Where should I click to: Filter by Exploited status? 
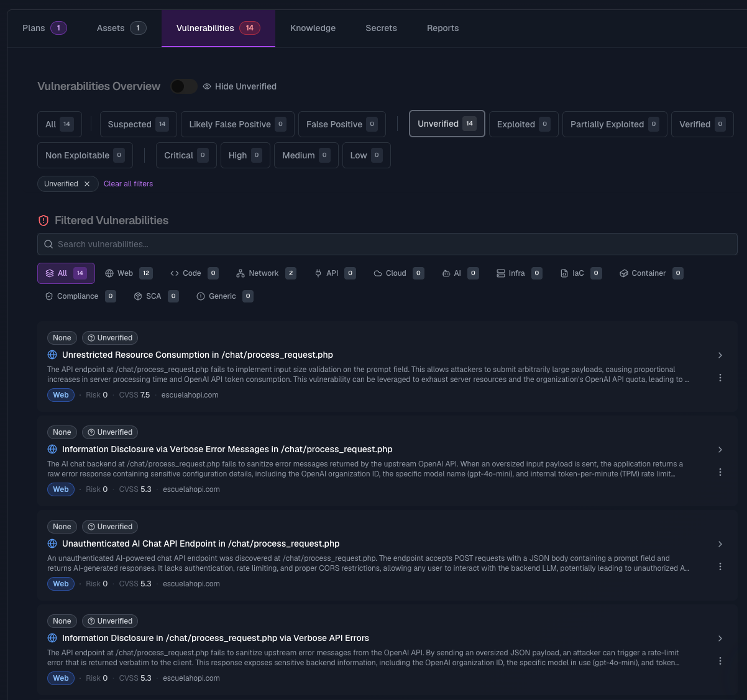click(523, 124)
